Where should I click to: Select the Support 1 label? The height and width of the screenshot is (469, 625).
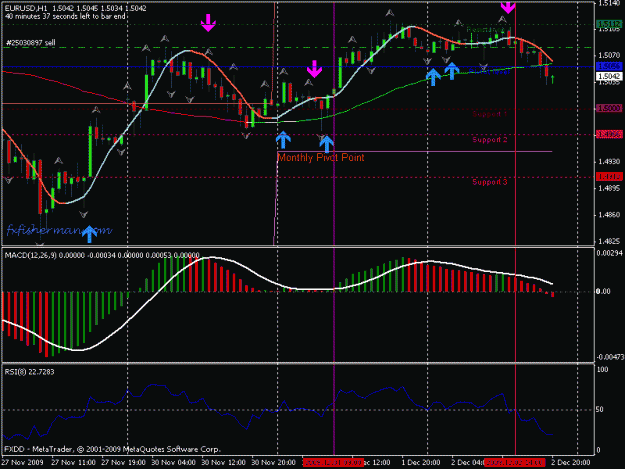tap(490, 114)
